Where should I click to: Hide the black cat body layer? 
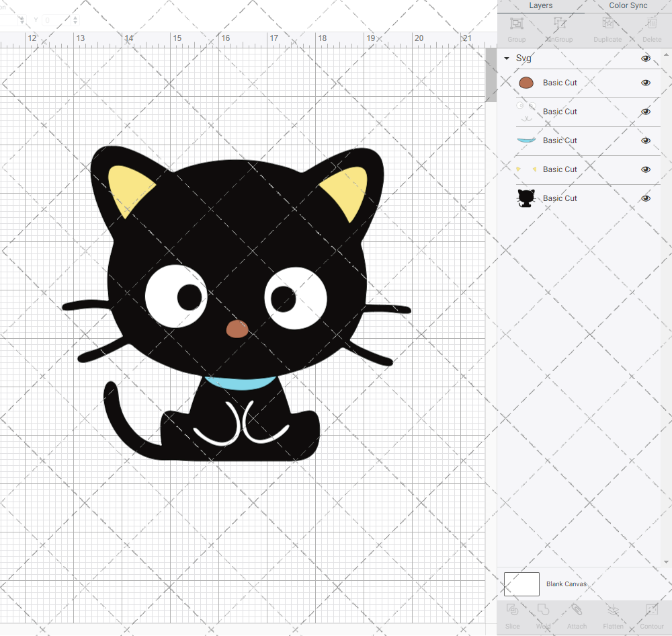point(646,198)
